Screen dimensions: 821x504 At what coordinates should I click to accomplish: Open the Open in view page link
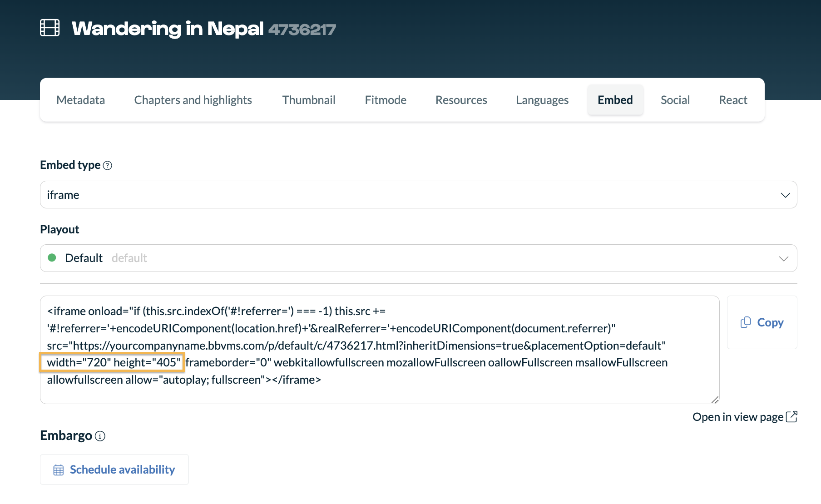(x=737, y=417)
